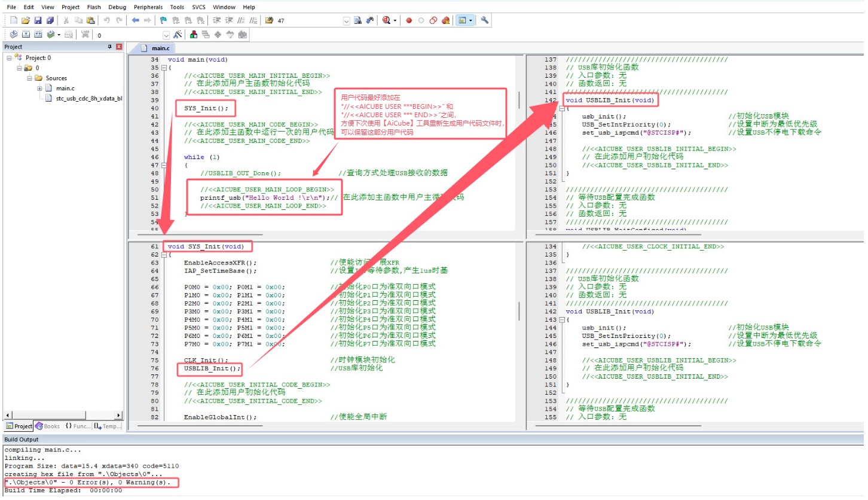Open the Configuration wrench
Image resolution: width=868 pixels, height=500 pixels.
(x=485, y=20)
